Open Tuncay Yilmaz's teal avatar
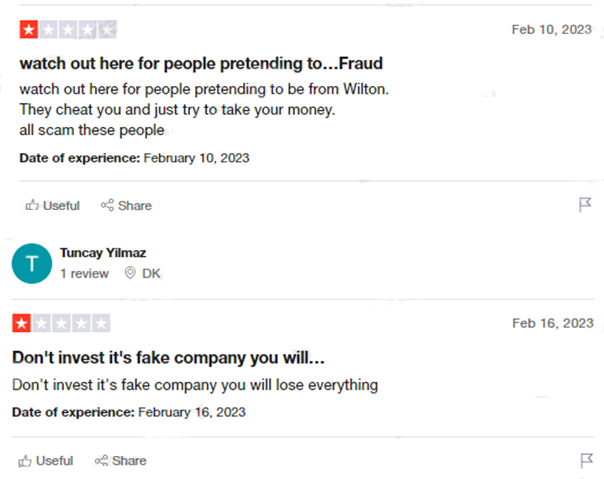Viewport: 604px width, 479px height. coord(32,264)
